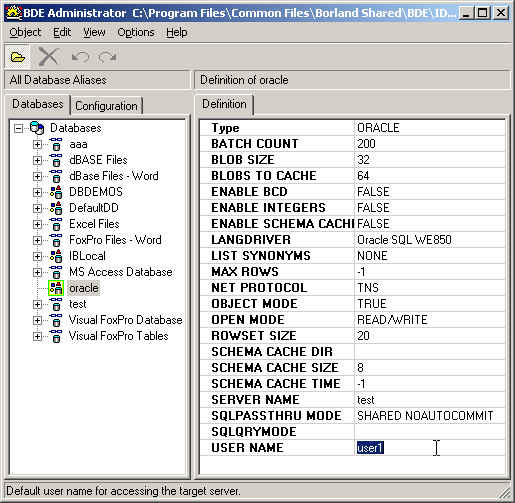The width and height of the screenshot is (515, 503).
Task: Select the DBDEMOS alias label
Action: coord(96,192)
